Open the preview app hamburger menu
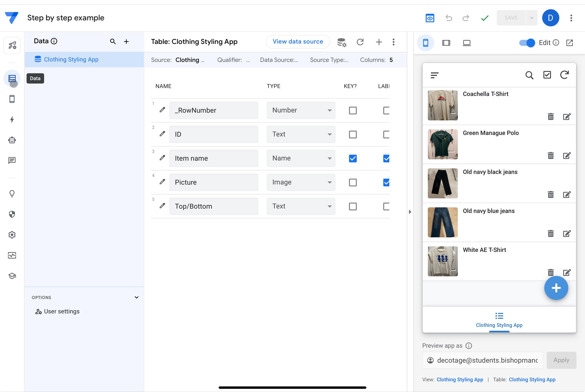Screen dimensions: 585x392 [434, 75]
